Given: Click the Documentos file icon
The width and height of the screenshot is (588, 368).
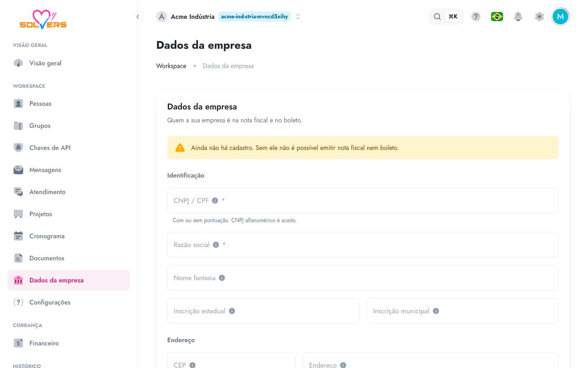Looking at the screenshot, I should coord(18,258).
